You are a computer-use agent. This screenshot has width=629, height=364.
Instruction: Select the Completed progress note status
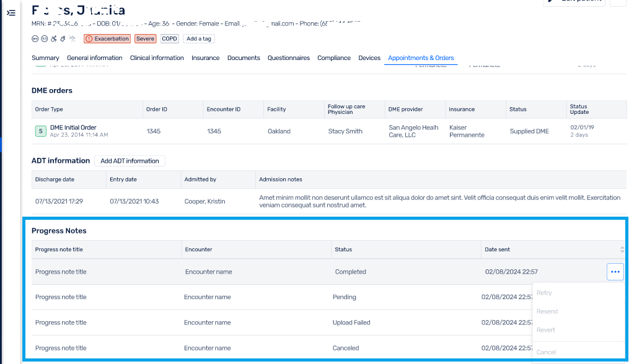pos(351,272)
